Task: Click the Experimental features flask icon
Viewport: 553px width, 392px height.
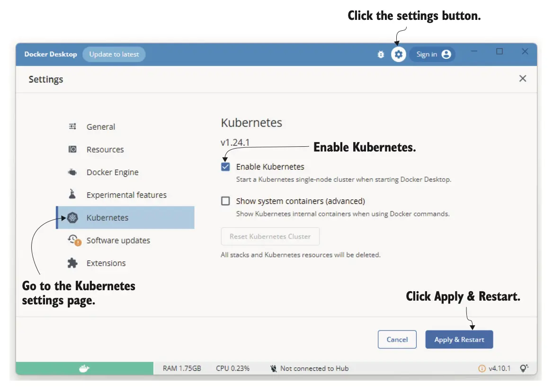Action: pos(72,195)
